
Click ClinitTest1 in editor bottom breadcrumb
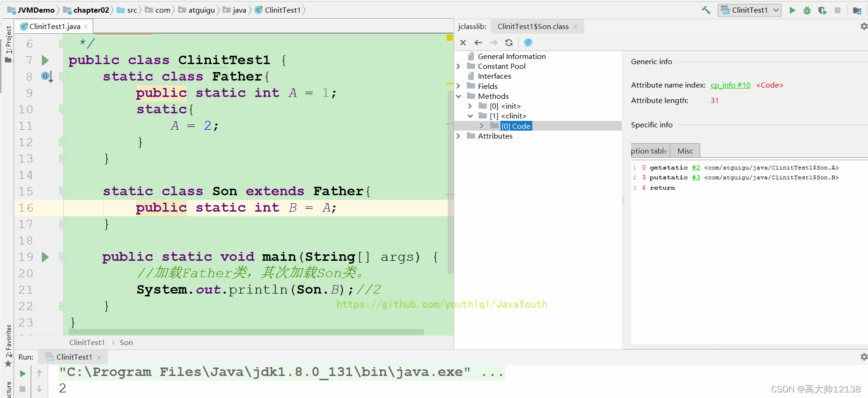point(87,343)
